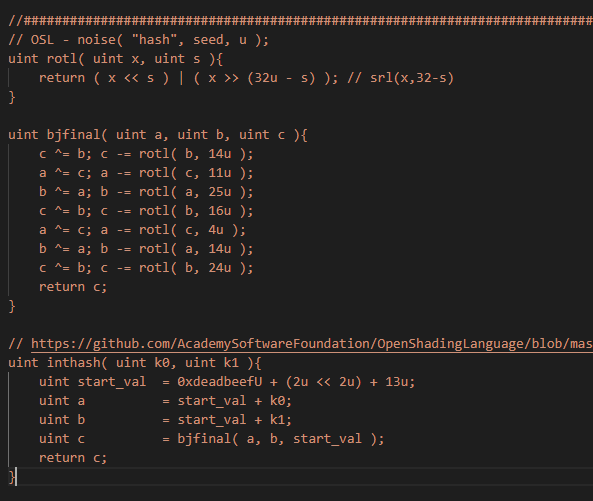Click the line containing 'rotl( b, 16u )'
Viewport: 593px width, 501px height.
coord(146,211)
